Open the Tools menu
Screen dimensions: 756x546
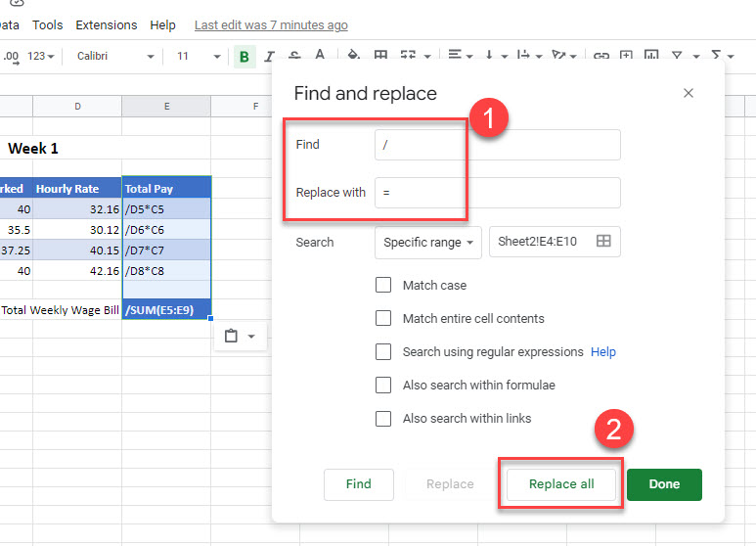click(x=47, y=24)
